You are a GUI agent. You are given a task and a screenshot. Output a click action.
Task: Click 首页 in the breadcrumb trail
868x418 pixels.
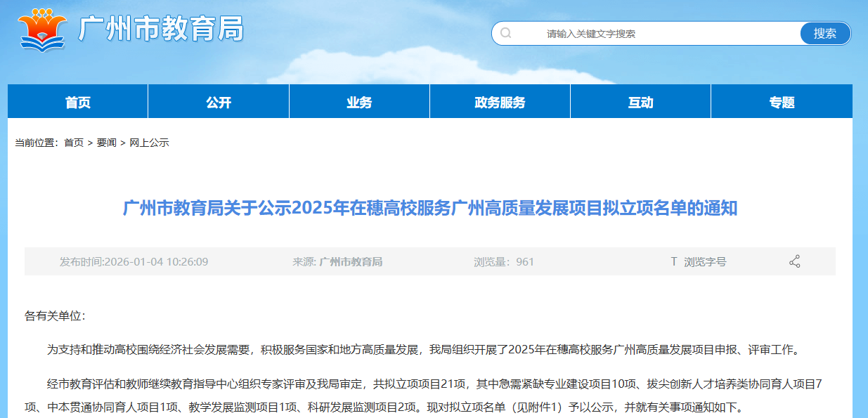pyautogui.click(x=74, y=143)
